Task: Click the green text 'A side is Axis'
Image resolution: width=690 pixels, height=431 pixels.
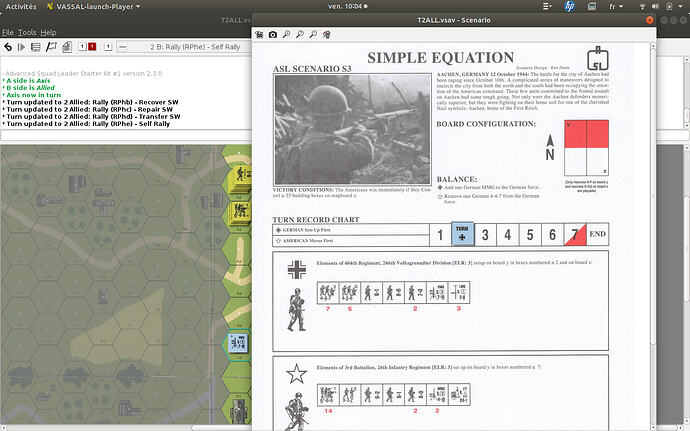Action: [28, 81]
